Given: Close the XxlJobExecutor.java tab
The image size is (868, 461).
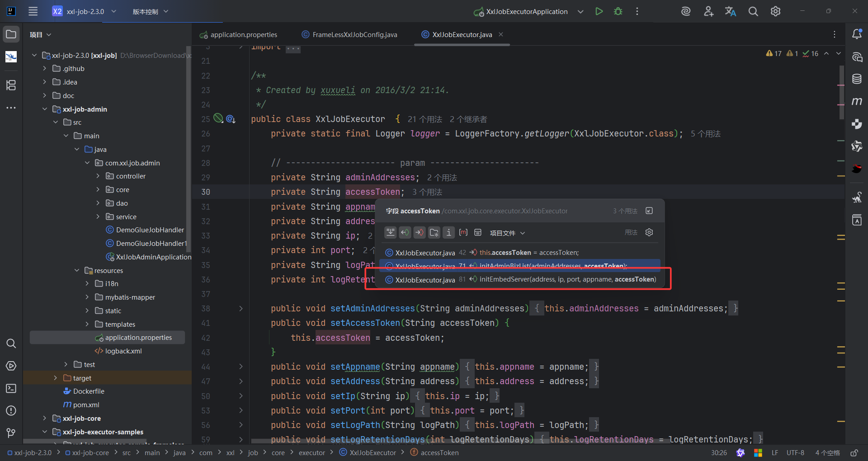Looking at the screenshot, I should pyautogui.click(x=501, y=34).
